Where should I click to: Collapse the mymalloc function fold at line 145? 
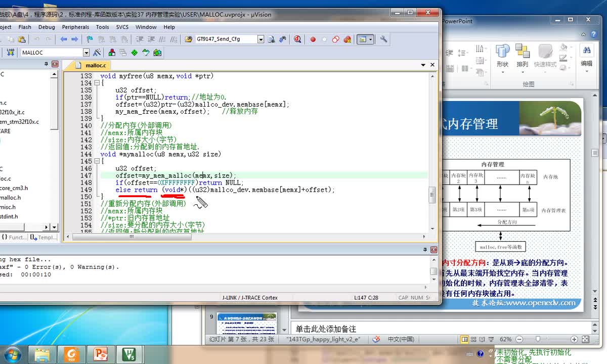point(97,161)
